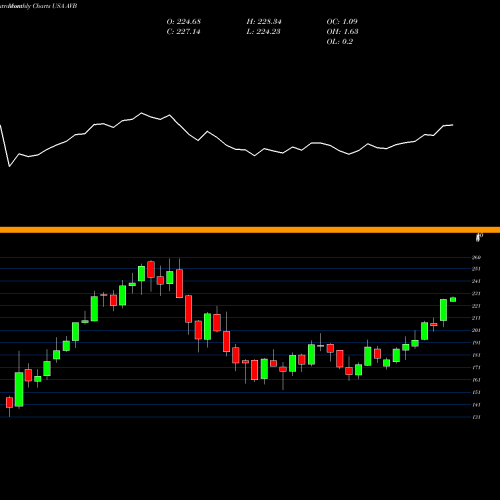Click the 221 price axis label
The image size is (500, 500).
[476, 306]
